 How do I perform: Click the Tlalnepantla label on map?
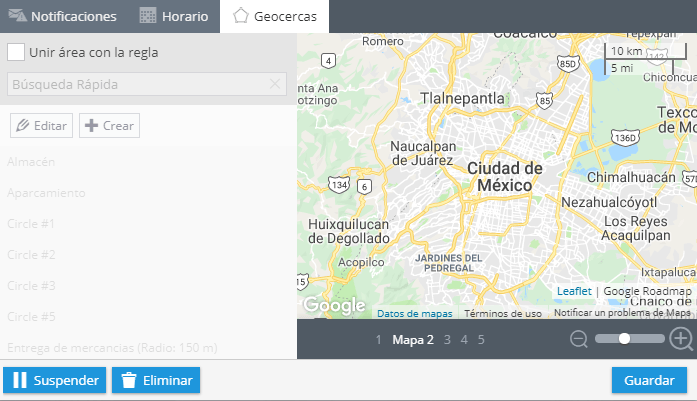tap(462, 98)
